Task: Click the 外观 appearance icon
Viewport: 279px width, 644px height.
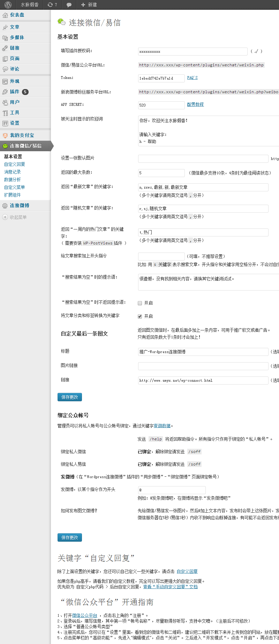Action: [x=5, y=81]
